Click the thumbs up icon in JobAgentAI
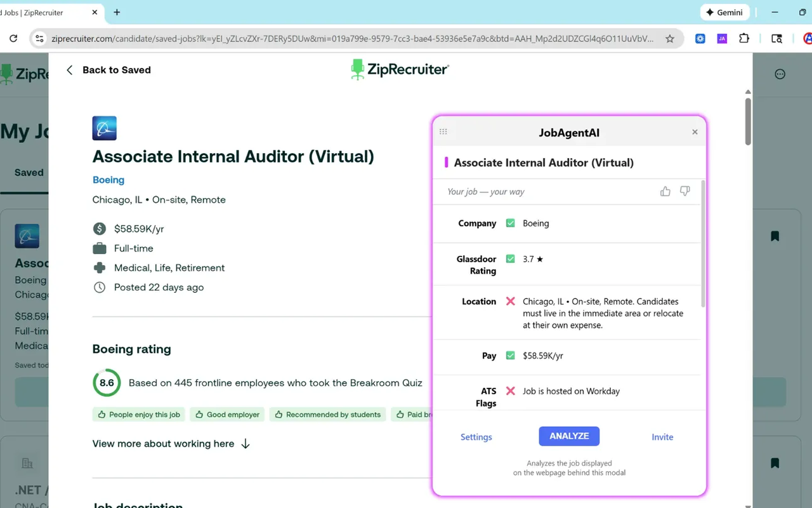 point(665,191)
